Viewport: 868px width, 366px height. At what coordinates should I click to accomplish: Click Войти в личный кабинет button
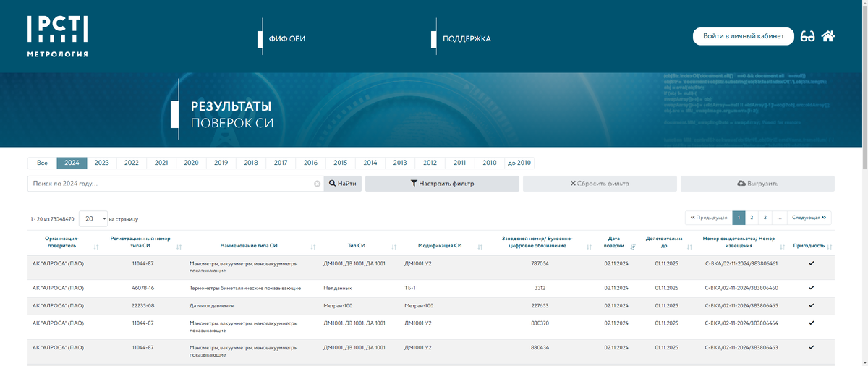point(744,36)
